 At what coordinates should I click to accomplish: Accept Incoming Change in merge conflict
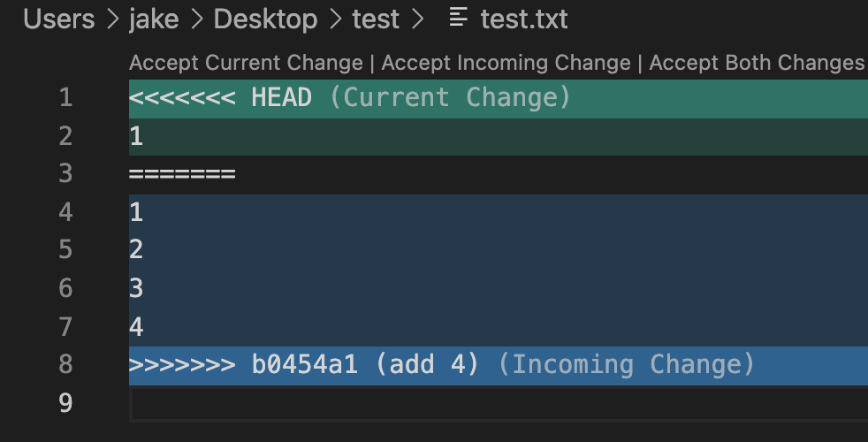tap(506, 63)
